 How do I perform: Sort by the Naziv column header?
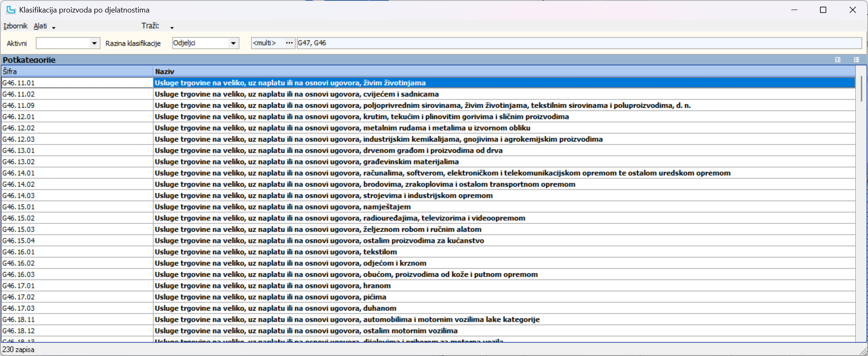pyautogui.click(x=501, y=71)
